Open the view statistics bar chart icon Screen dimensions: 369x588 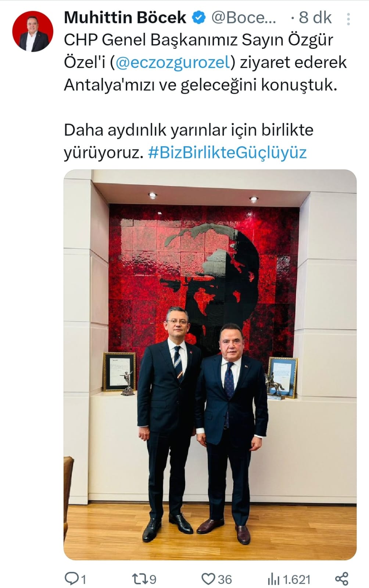point(273,580)
